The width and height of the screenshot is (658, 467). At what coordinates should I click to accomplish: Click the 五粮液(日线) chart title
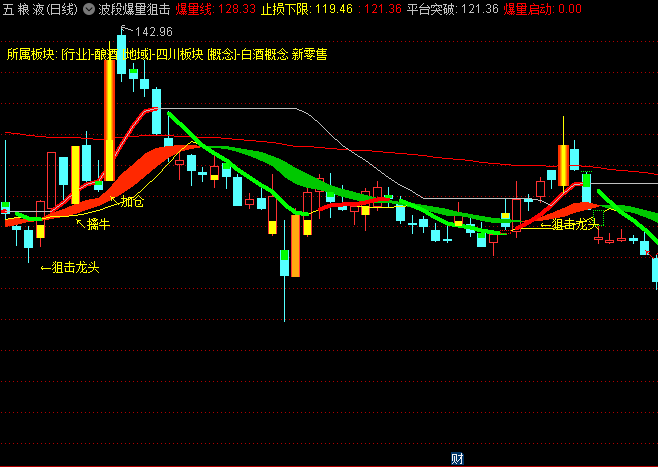(x=40, y=9)
